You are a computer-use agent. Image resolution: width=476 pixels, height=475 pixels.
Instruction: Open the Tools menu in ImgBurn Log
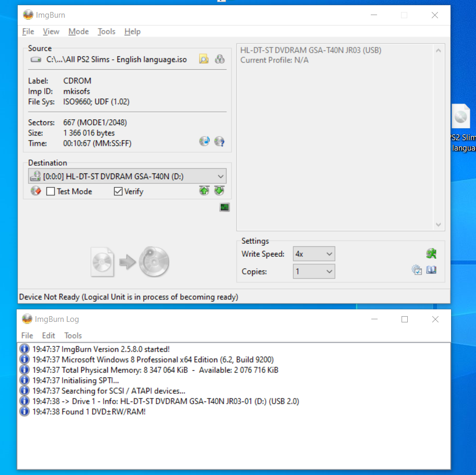click(73, 335)
